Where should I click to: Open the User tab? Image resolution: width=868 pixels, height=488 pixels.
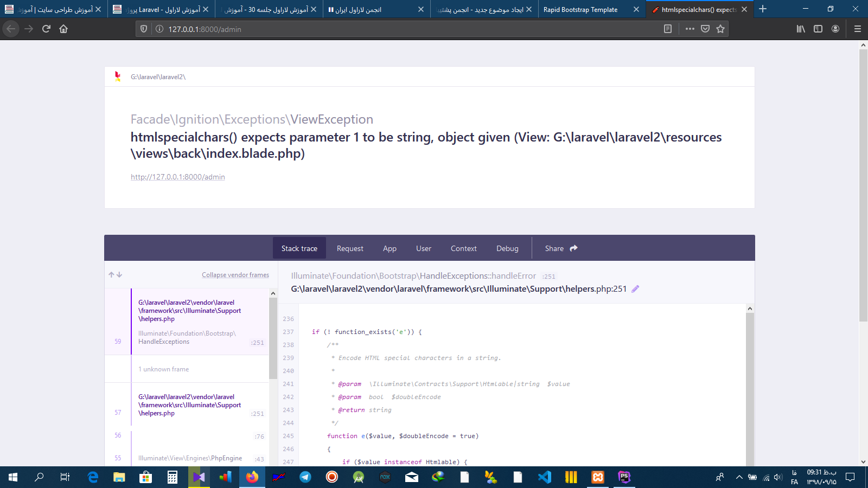[x=424, y=248]
